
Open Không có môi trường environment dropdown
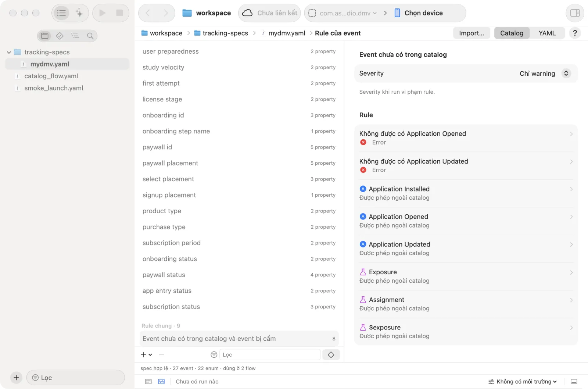coord(522,382)
